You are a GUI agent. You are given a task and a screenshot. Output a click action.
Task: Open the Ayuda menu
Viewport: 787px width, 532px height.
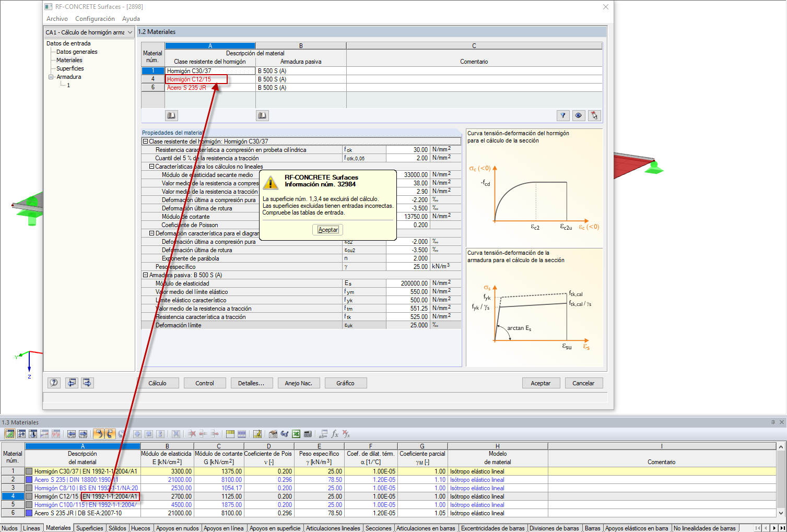131,19
